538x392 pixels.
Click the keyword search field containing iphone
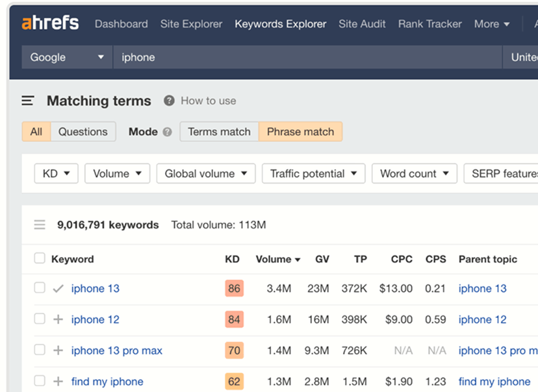tap(307, 57)
